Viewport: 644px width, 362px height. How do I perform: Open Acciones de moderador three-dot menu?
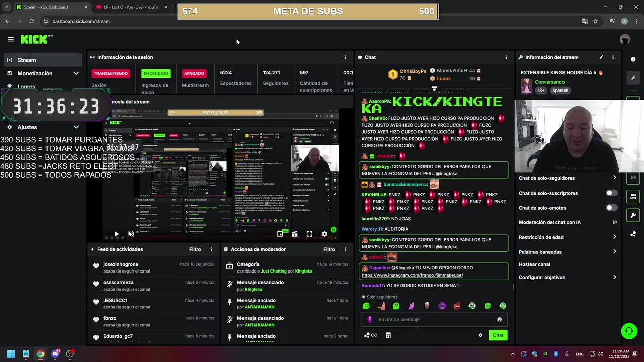pos(345,249)
